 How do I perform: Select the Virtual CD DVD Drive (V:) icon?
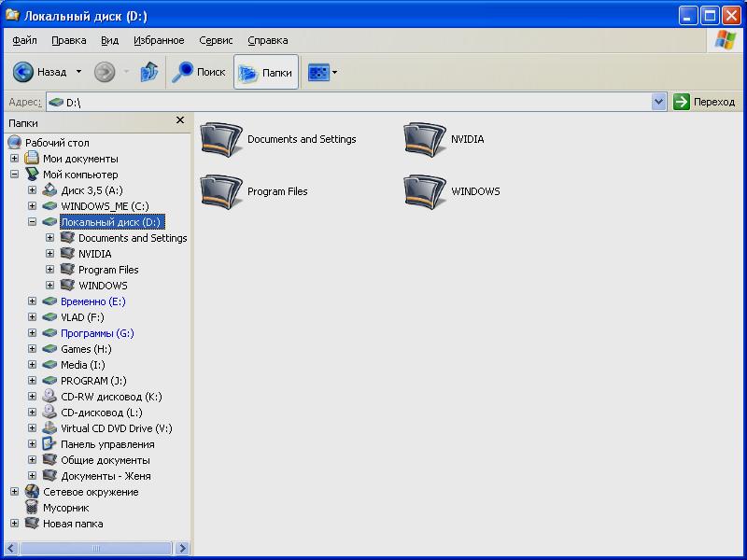point(49,428)
